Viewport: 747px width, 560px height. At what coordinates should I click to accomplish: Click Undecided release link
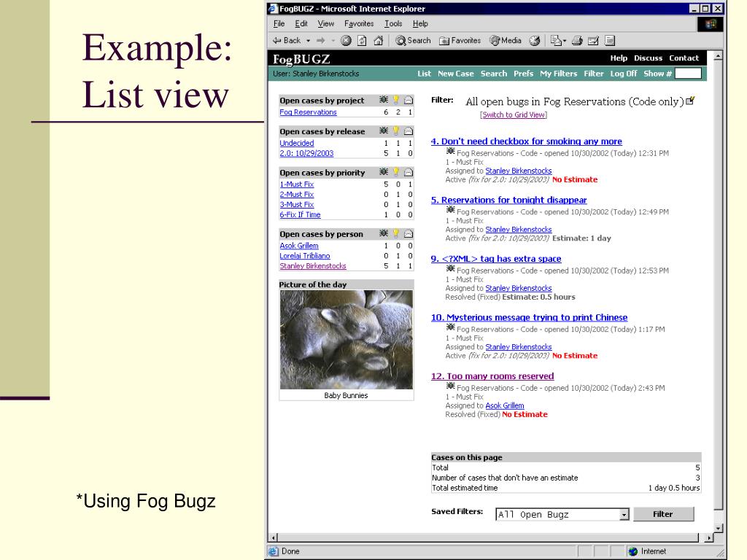(x=297, y=143)
